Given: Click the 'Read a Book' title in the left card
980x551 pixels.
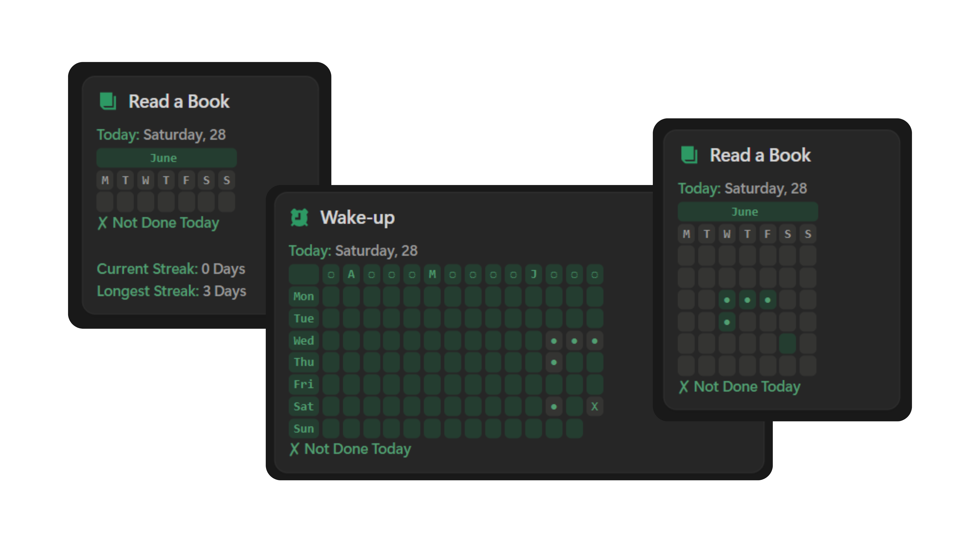Looking at the screenshot, I should tap(179, 102).
